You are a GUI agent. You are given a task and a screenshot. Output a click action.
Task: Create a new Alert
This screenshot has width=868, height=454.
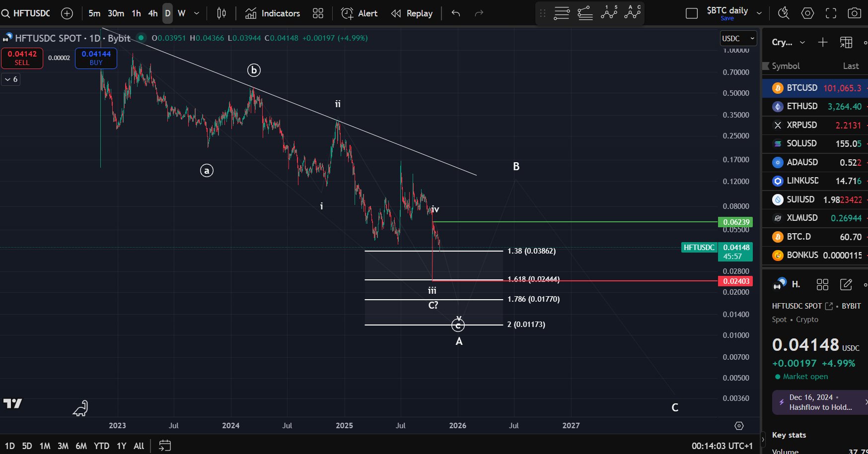click(x=360, y=13)
